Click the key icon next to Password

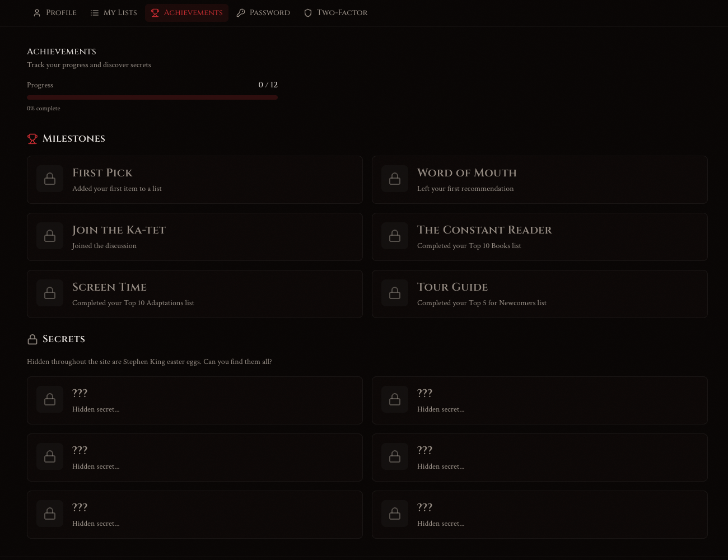click(x=241, y=12)
